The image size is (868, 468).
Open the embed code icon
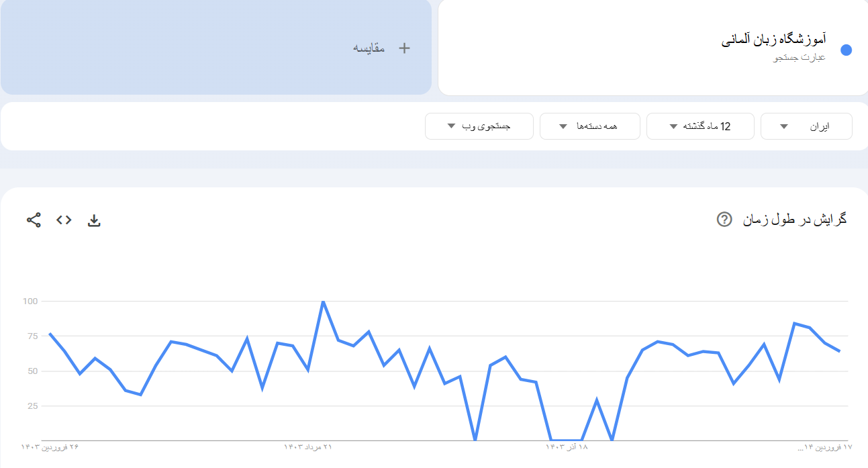pos(64,220)
